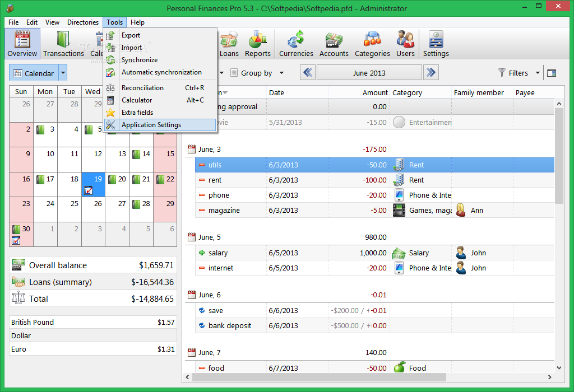574x392 pixels.
Task: Click the Overall balance money icon
Action: 18,265
